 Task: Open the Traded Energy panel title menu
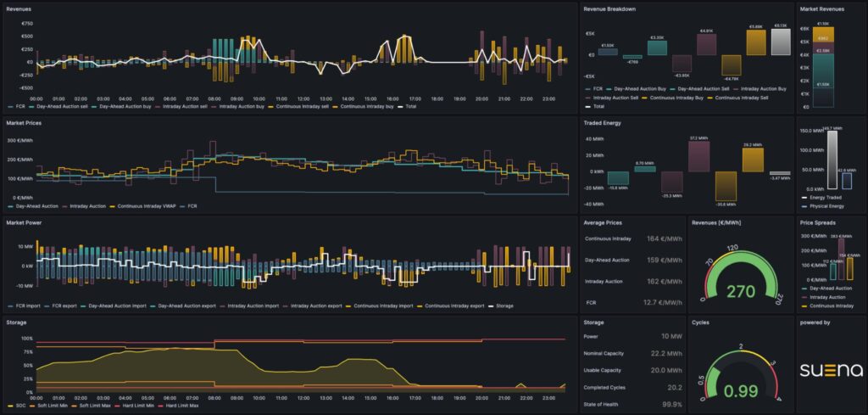[x=601, y=123]
